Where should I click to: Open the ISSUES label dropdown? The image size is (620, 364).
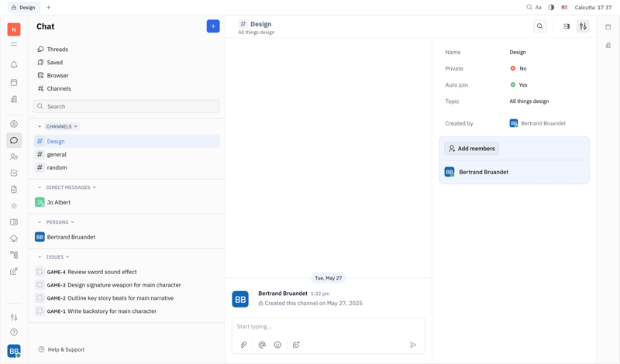[57, 257]
